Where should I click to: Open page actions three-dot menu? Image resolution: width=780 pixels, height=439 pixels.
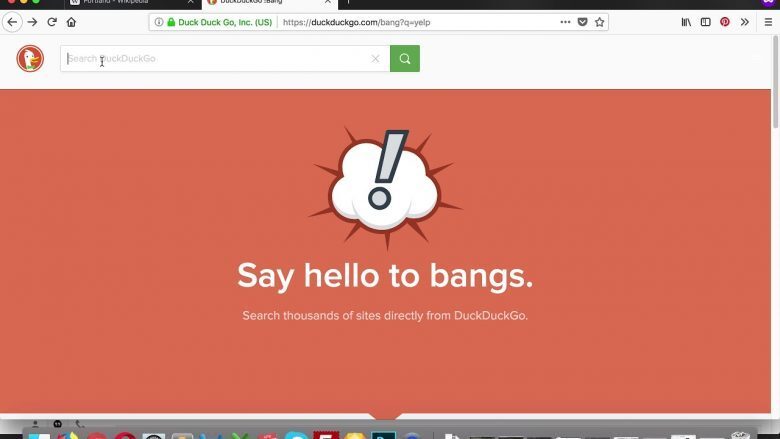(565, 22)
